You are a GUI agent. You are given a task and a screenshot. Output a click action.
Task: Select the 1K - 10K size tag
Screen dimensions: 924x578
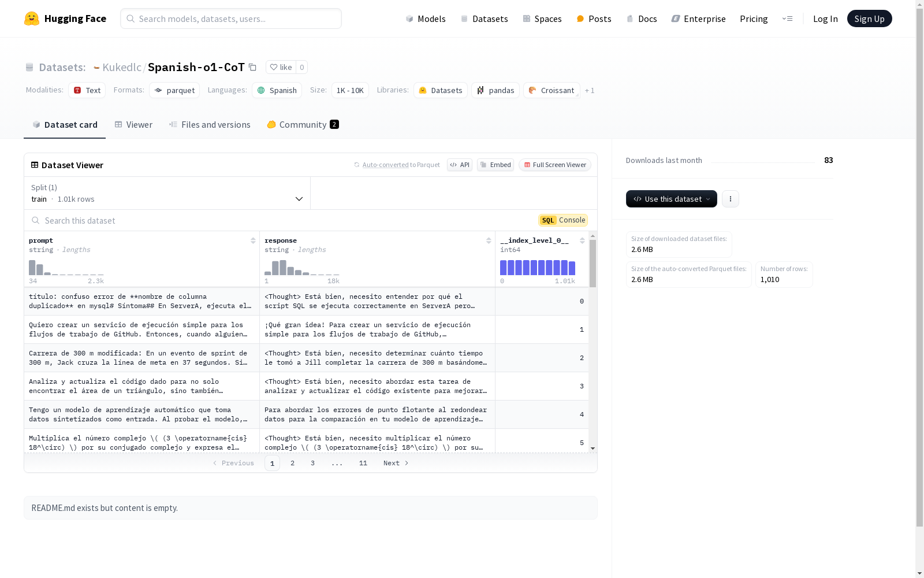click(x=350, y=90)
